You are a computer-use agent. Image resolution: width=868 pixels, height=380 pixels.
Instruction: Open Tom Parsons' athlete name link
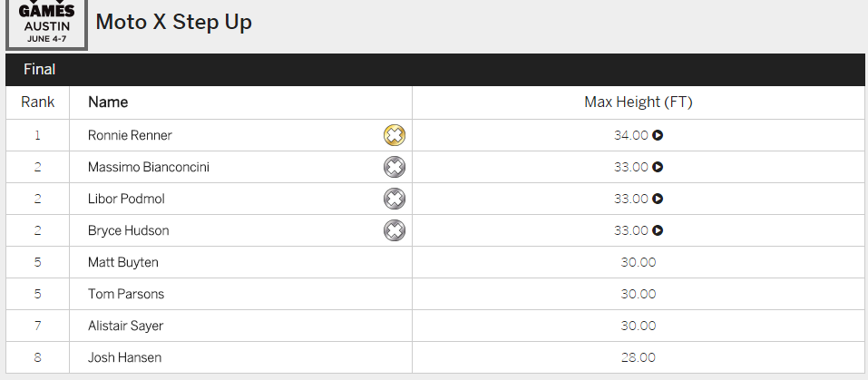pyautogui.click(x=126, y=294)
